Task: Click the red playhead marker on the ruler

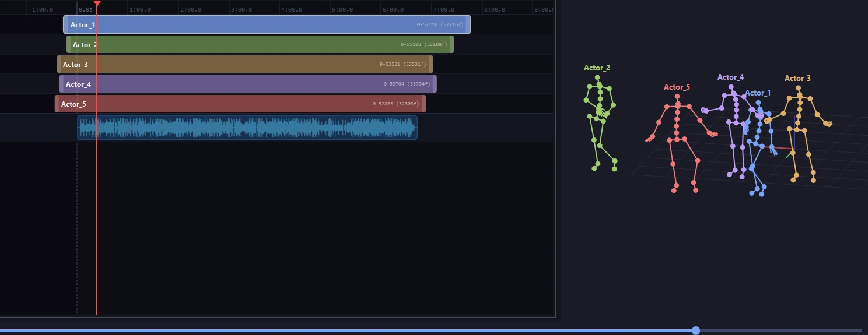Action: coord(97,4)
